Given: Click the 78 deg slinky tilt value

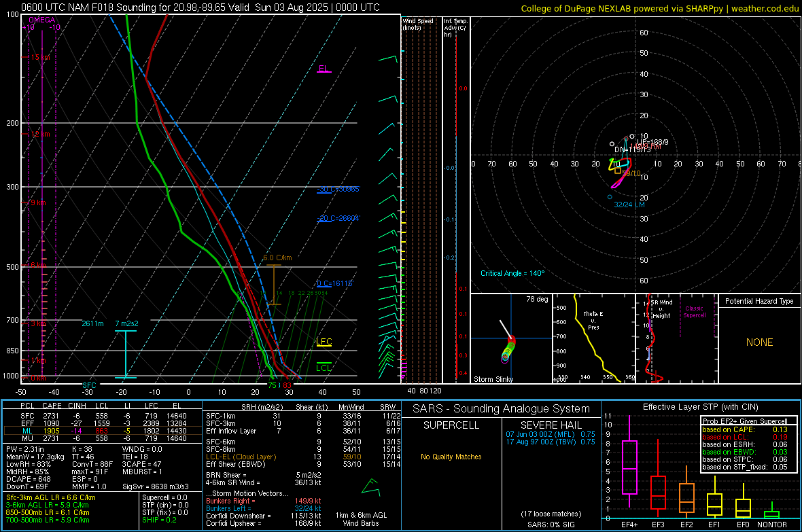Looking at the screenshot, I should click(537, 299).
